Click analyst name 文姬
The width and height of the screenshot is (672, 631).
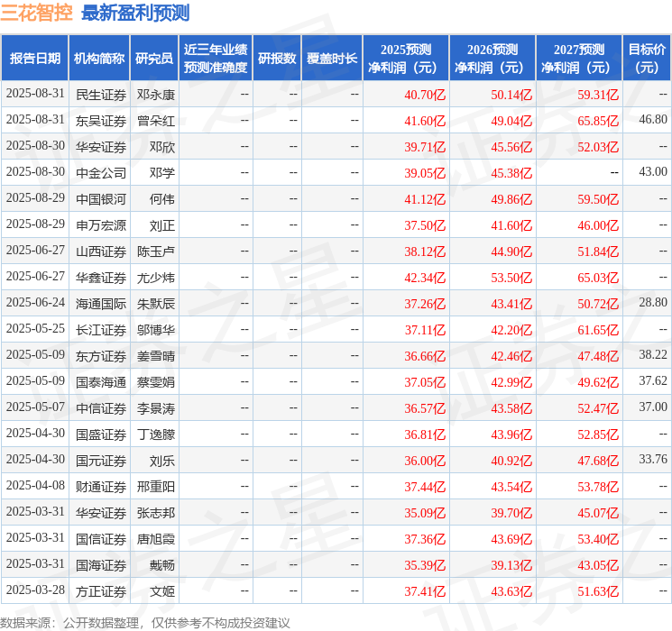coord(162,591)
